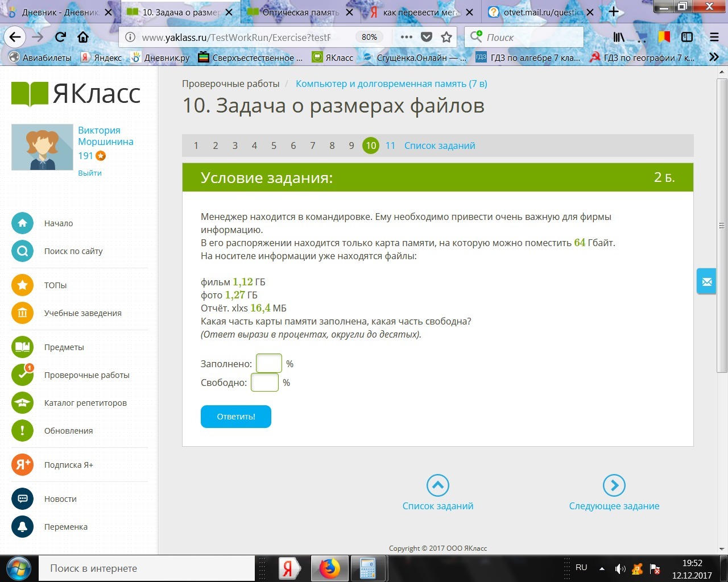The image size is (728, 582).
Task: Go to the Firefox home page
Action: (83, 38)
